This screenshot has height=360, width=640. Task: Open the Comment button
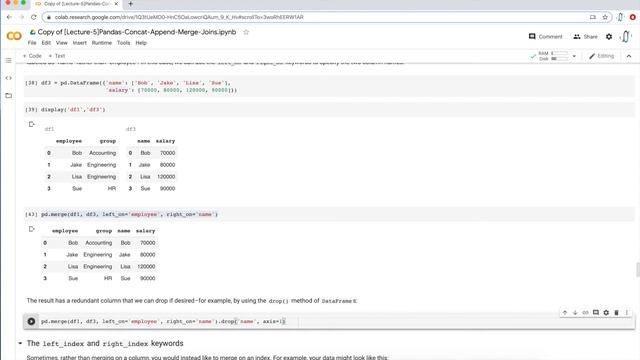(x=545, y=37)
